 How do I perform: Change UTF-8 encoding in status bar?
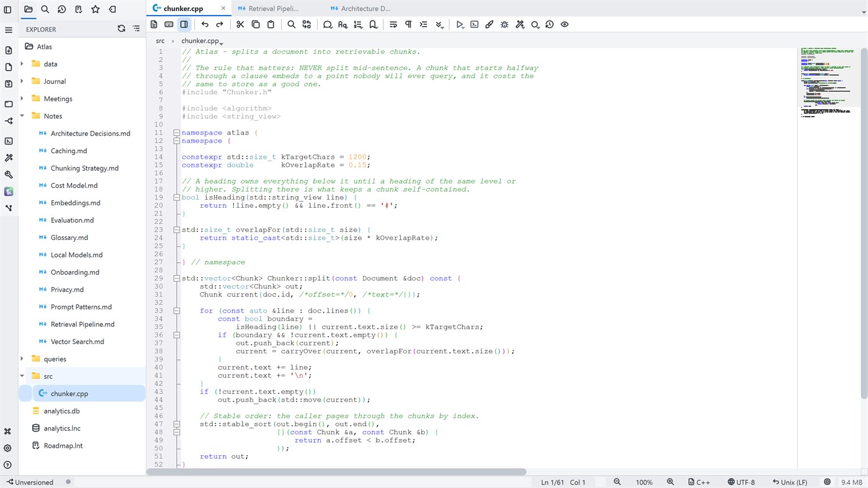click(x=741, y=482)
